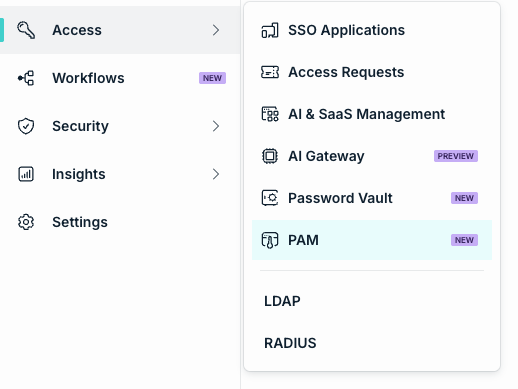518x389 pixels.
Task: Click the NEW badge on PAM
Action: point(464,240)
